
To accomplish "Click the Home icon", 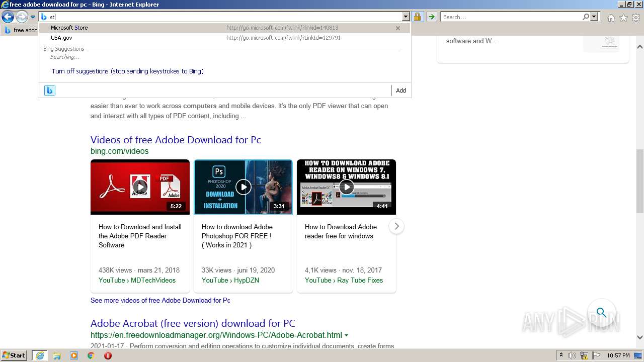I will point(611,18).
